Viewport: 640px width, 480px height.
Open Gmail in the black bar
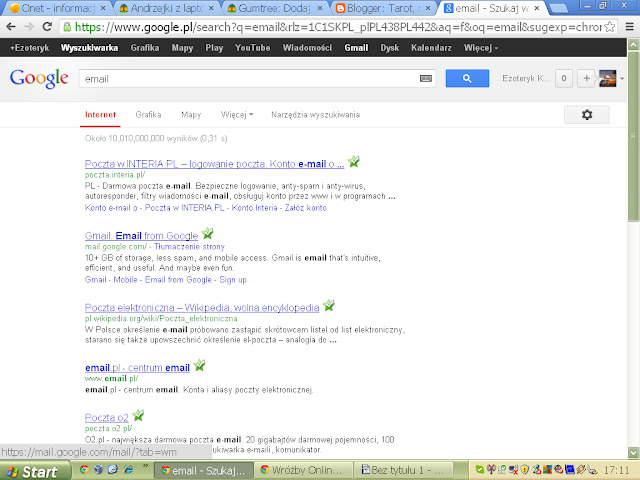tap(356, 48)
